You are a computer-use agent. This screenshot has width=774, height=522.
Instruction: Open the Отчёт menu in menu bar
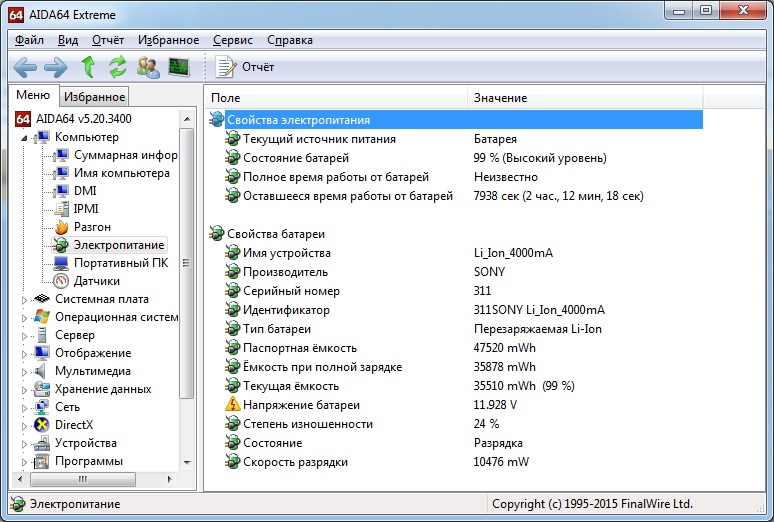tap(108, 40)
